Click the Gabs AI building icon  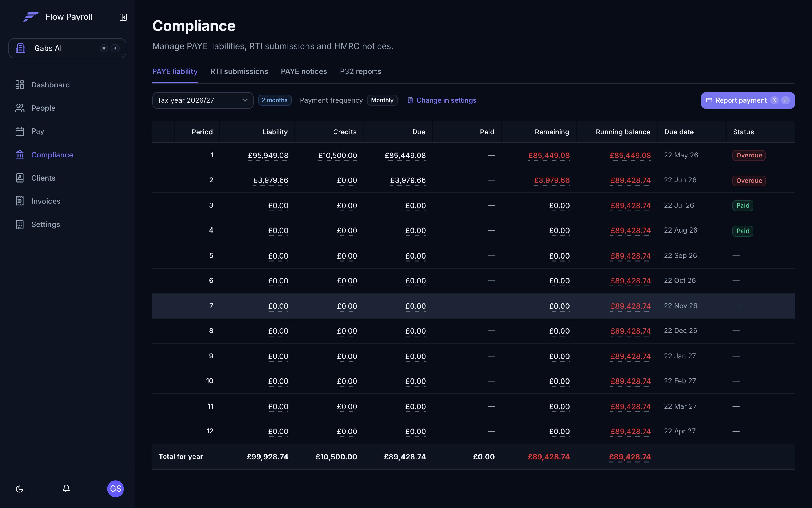21,48
